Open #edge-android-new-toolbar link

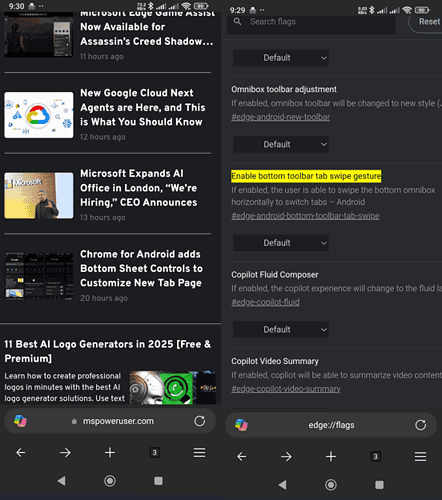coord(281,117)
